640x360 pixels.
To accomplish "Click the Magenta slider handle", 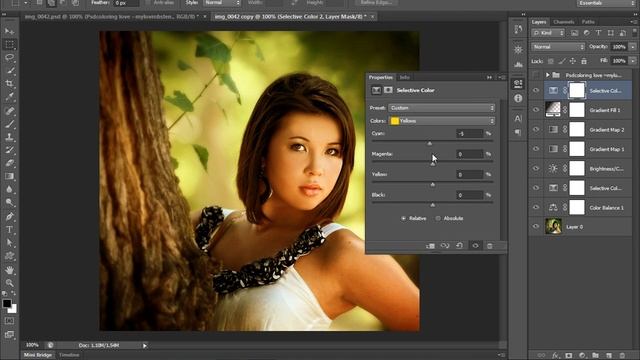I will pos(433,164).
